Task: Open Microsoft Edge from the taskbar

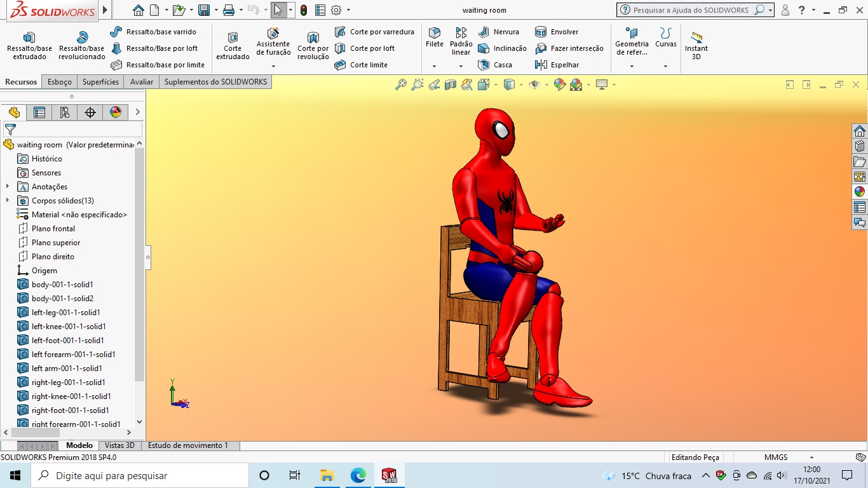Action: [358, 475]
